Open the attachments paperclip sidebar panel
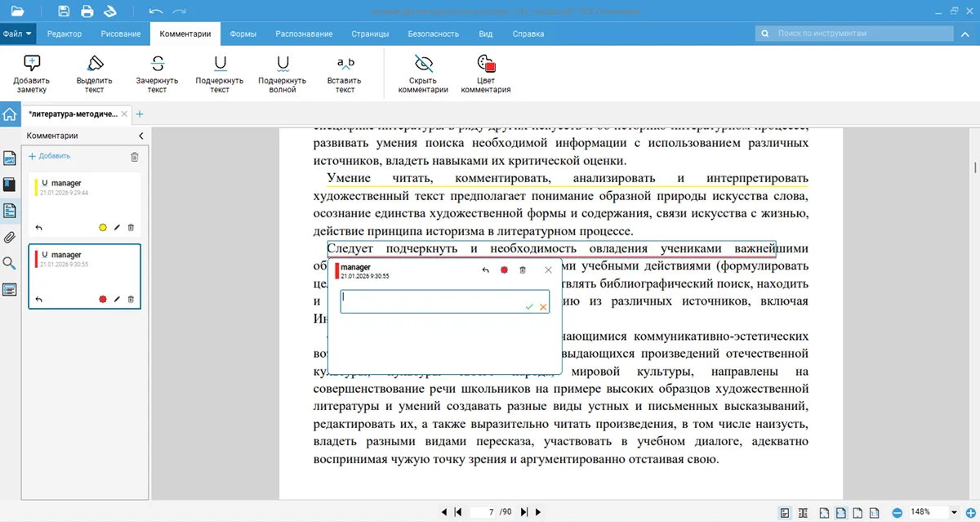 point(10,237)
